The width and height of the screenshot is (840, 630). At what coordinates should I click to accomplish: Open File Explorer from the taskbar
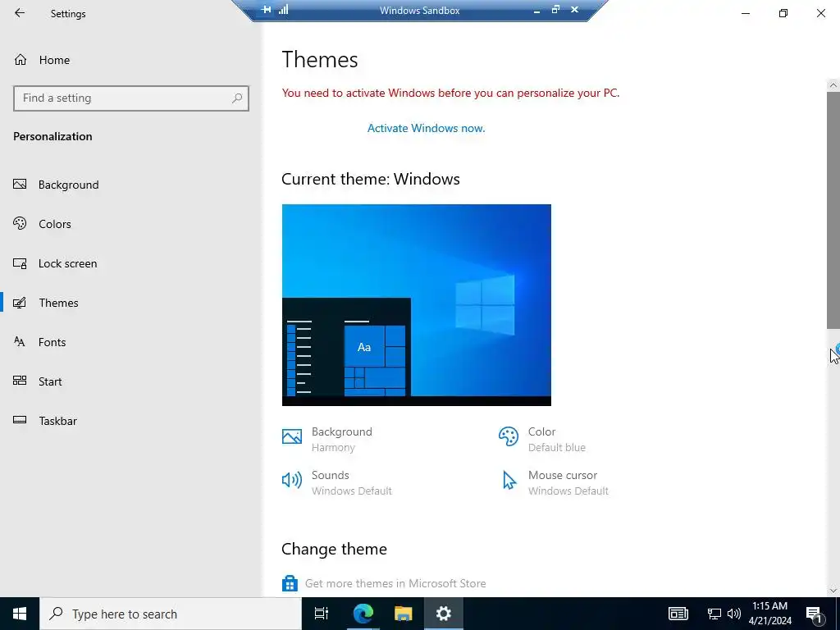click(403, 614)
